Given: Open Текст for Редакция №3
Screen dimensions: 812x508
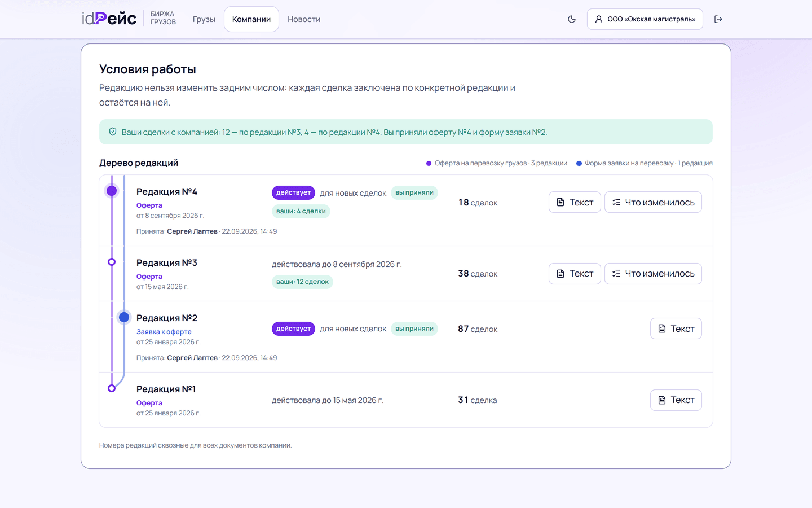Looking at the screenshot, I should (575, 274).
